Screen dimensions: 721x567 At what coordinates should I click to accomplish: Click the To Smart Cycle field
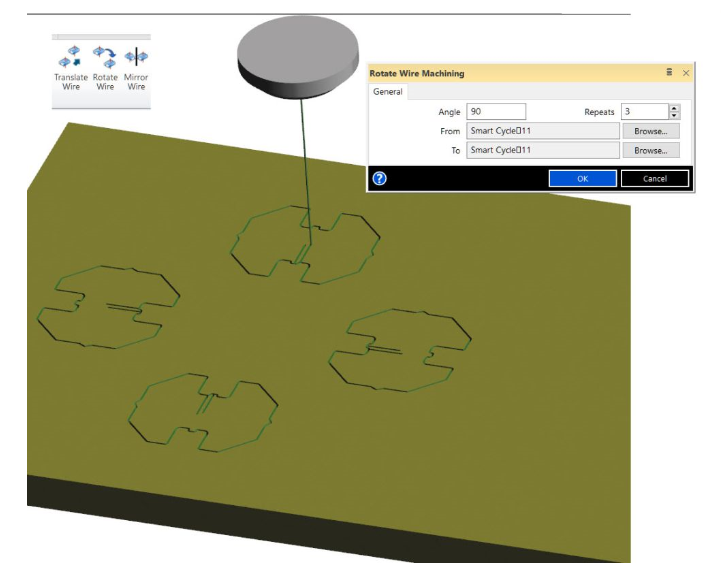click(x=542, y=150)
